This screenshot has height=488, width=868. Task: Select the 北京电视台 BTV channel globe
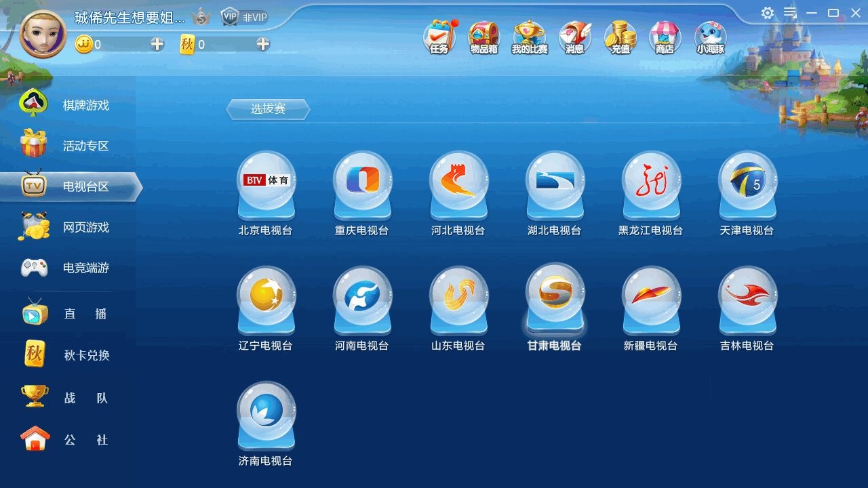click(266, 183)
